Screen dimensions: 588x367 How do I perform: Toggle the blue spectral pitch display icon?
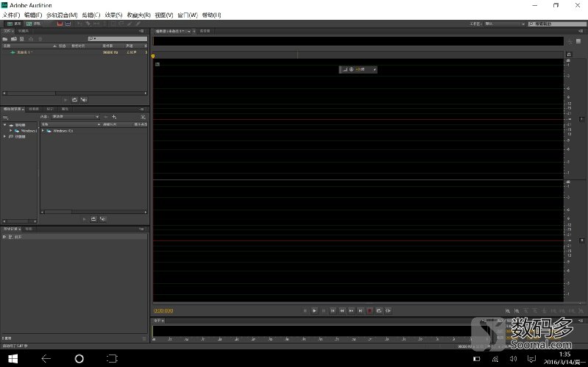pyautogui.click(x=68, y=24)
